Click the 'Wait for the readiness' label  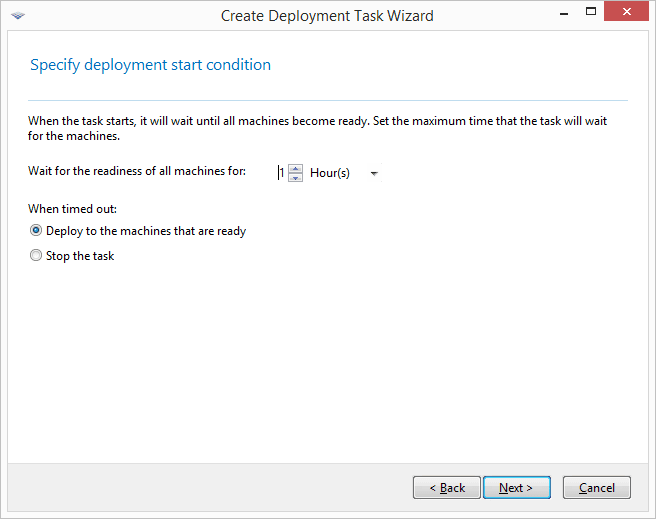click(137, 171)
